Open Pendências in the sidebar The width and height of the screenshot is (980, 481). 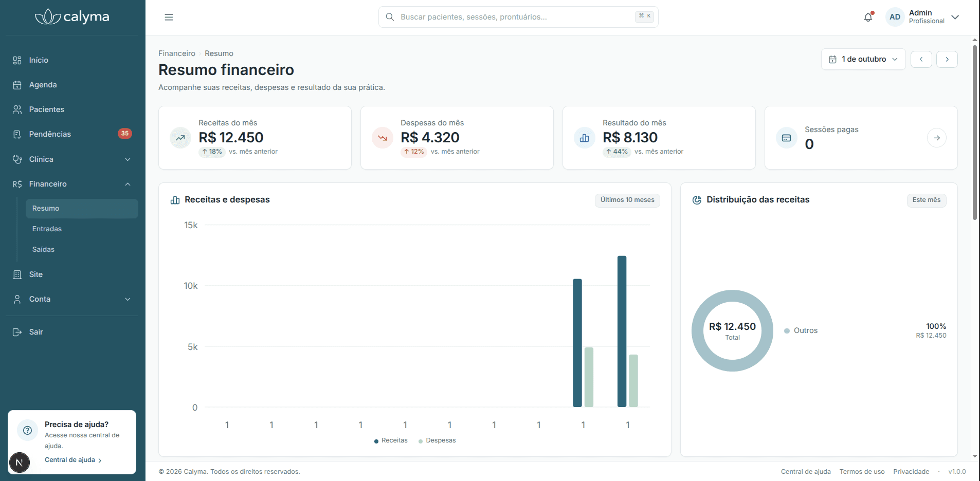tap(72, 134)
